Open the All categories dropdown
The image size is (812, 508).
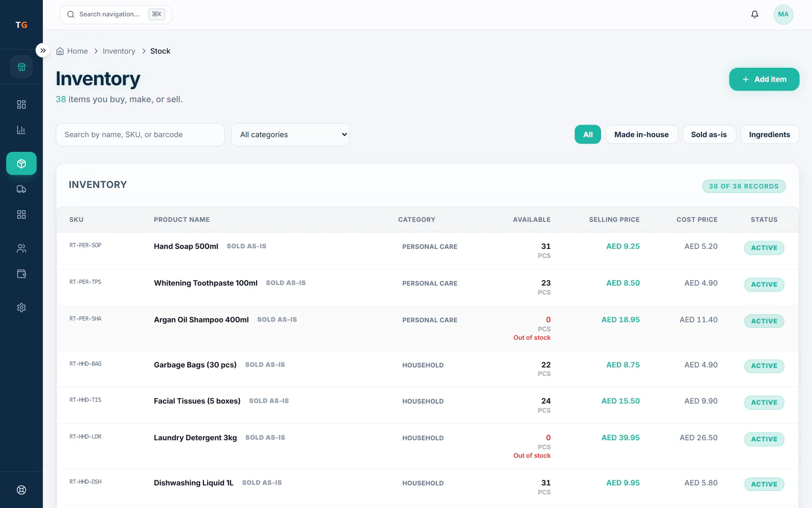290,135
